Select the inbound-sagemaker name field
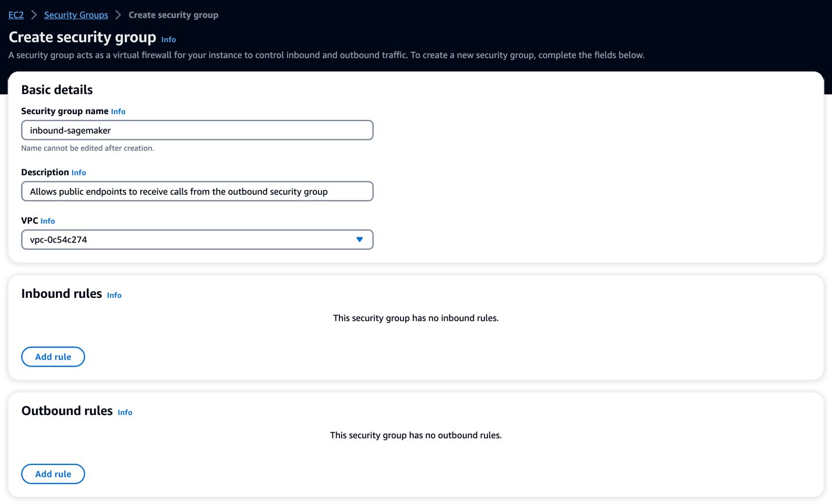 click(197, 130)
